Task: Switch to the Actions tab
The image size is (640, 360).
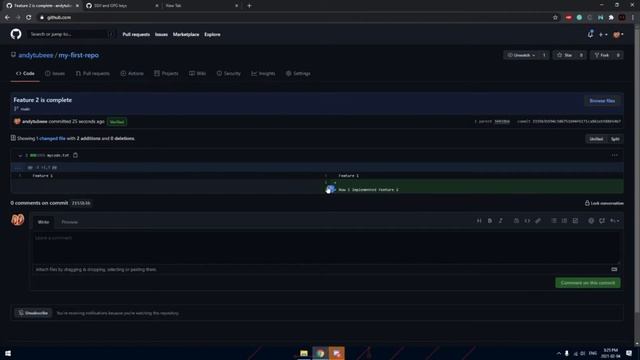Action: coord(132,73)
